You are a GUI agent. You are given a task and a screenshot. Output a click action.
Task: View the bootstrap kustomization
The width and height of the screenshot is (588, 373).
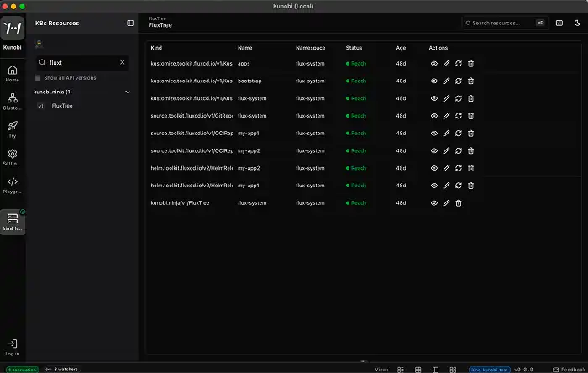tap(434, 81)
